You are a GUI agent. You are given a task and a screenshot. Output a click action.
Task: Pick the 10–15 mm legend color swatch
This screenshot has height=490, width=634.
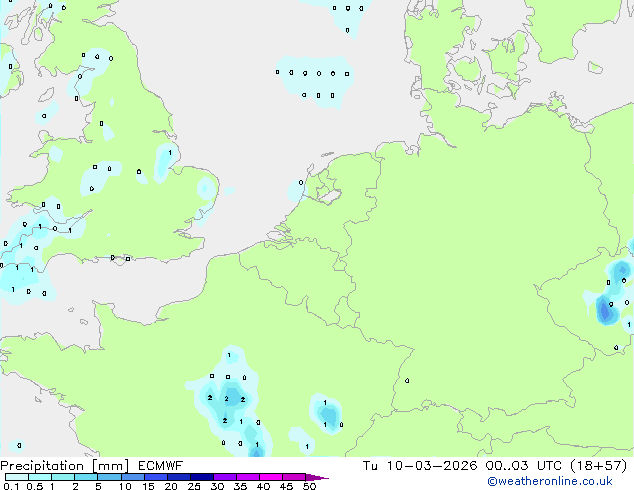point(133,477)
